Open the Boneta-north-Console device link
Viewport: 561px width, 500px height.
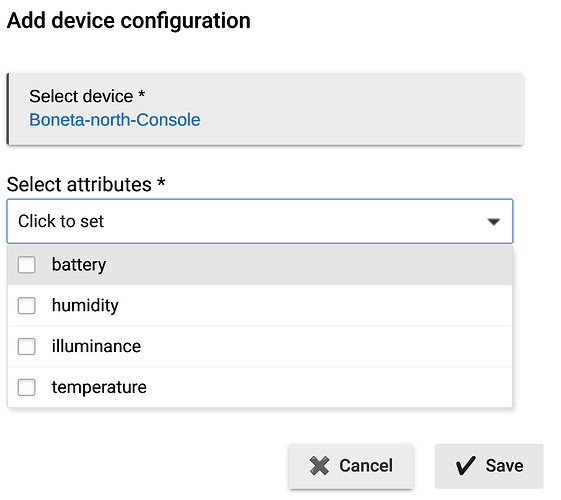114,120
